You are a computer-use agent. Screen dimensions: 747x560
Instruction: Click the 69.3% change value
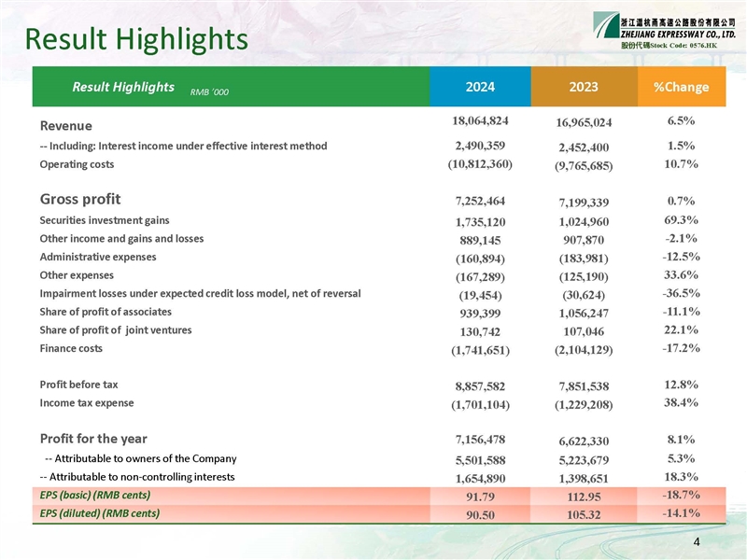681,220
